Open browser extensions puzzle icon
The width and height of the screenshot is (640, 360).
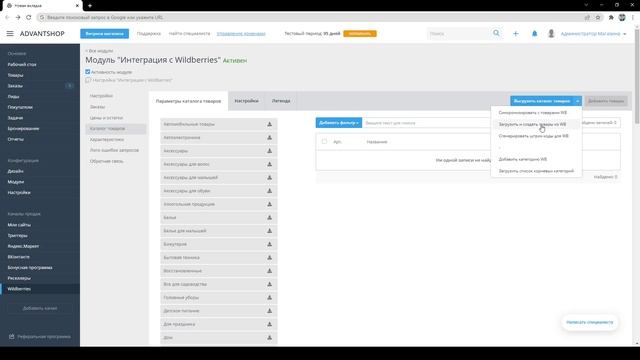tap(611, 17)
